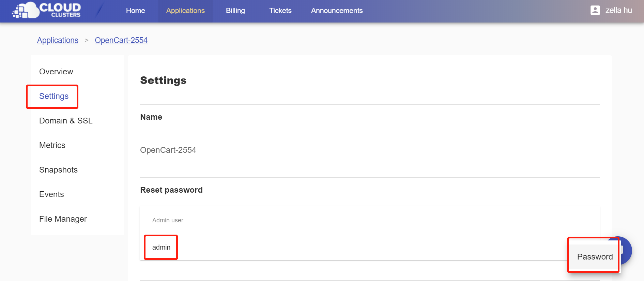Switch to the Overview sidebar tab
This screenshot has width=644, height=281.
(x=56, y=72)
